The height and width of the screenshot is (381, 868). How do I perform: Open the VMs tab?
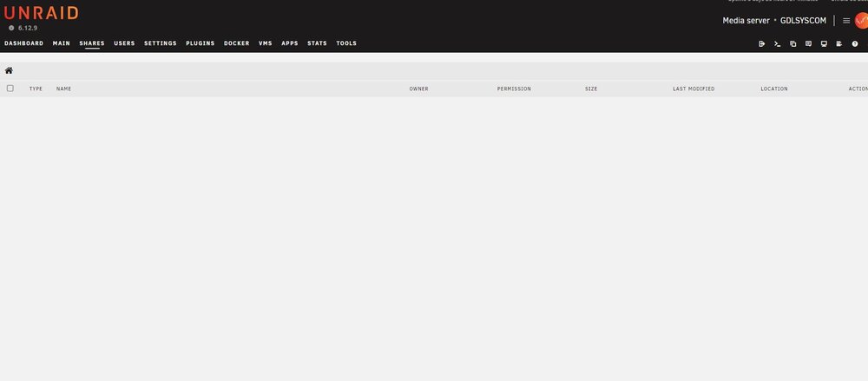coord(266,43)
